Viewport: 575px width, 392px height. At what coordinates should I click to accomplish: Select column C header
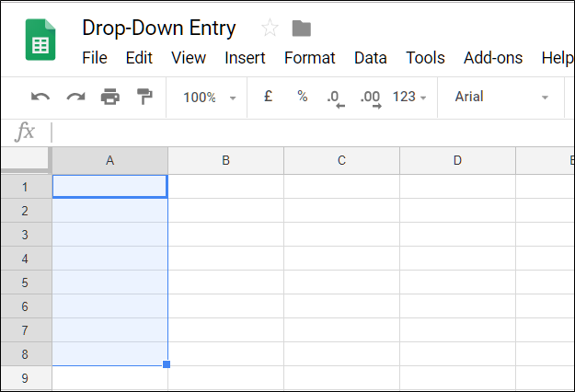pos(341,161)
